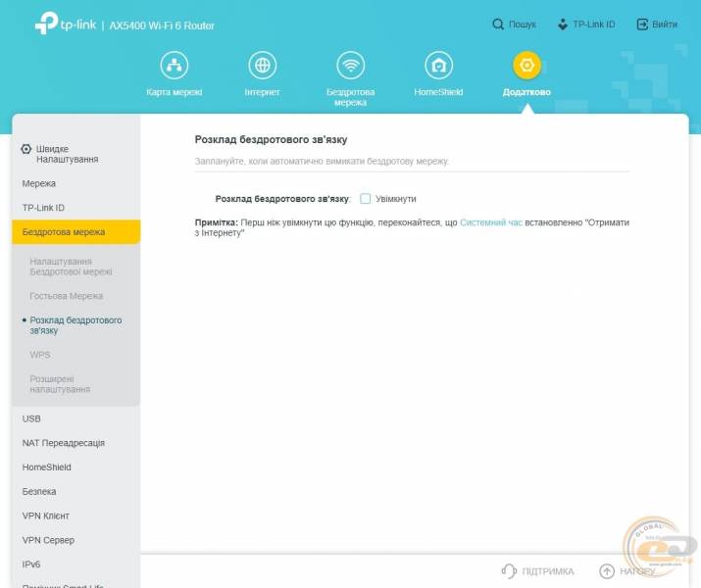Open VPN Сервер sidebar section

pyautogui.click(x=48, y=540)
